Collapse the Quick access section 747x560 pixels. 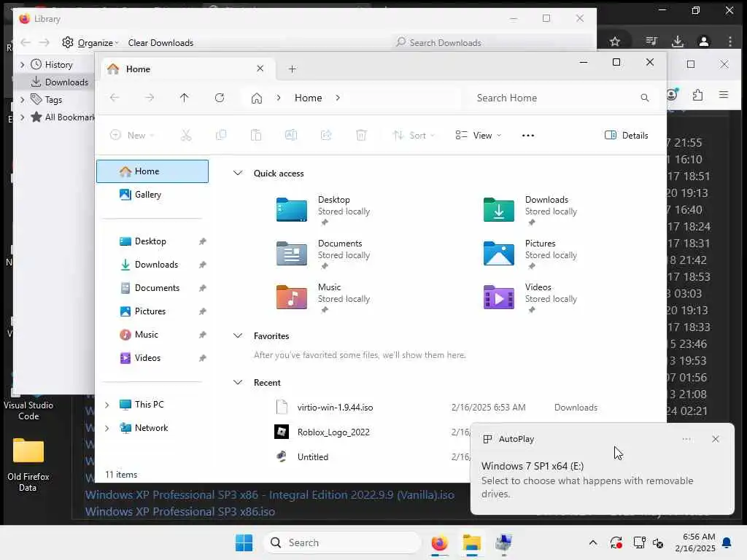coord(238,174)
